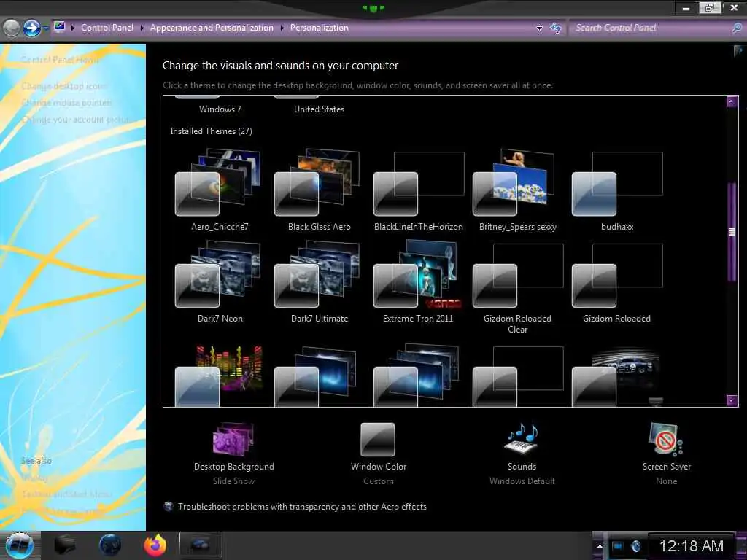Image resolution: width=747 pixels, height=560 pixels.
Task: Open the black folder taskbar icon
Action: pyautogui.click(x=65, y=545)
